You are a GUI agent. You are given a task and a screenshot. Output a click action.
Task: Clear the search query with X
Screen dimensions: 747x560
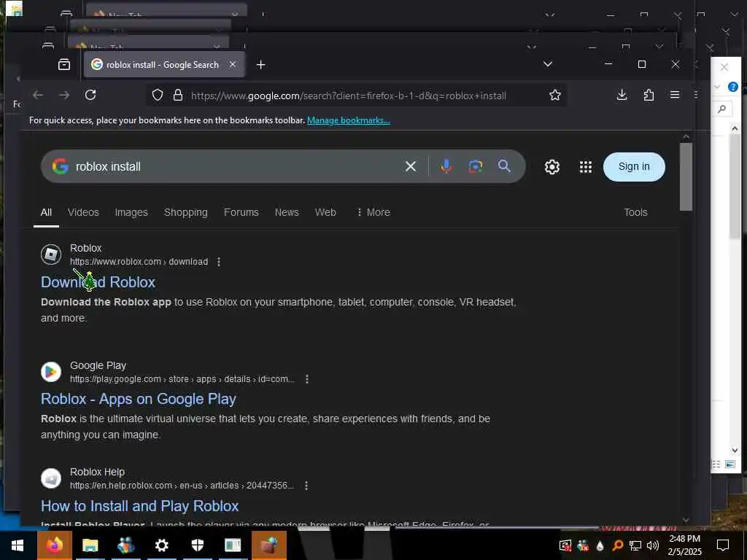pos(410,166)
